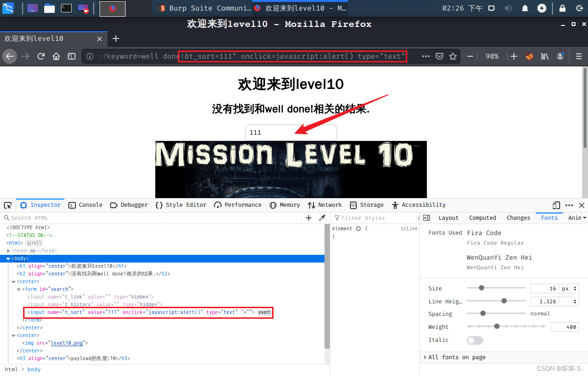
Task: Open the level10.png image link
Action: pyautogui.click(x=68, y=343)
